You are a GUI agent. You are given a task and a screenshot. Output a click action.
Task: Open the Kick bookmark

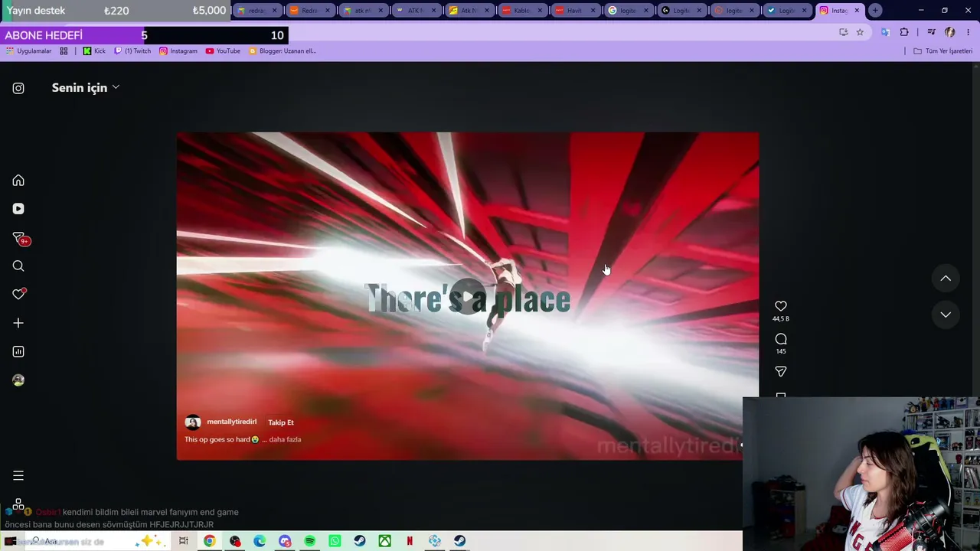click(x=94, y=51)
